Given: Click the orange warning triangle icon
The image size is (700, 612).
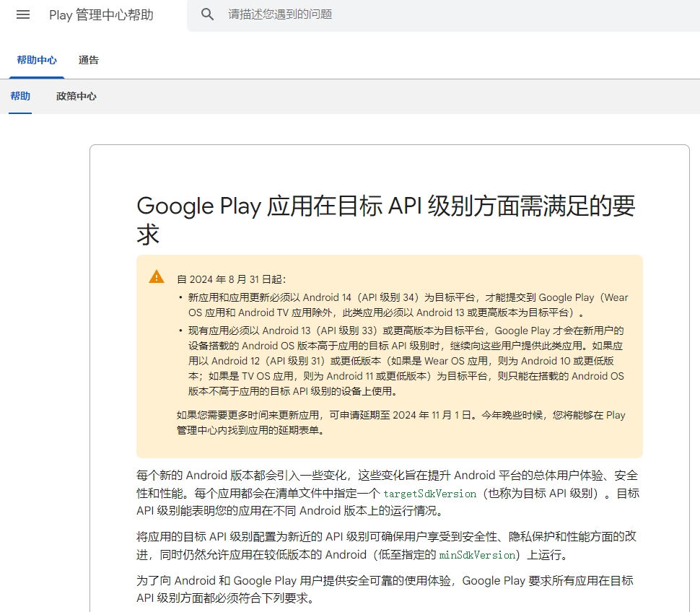Looking at the screenshot, I should 157,276.
